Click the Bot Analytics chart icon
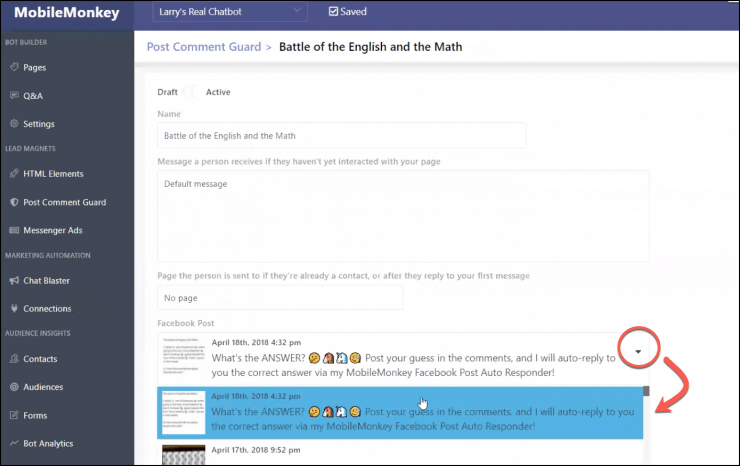This screenshot has width=740, height=466. tap(14, 443)
